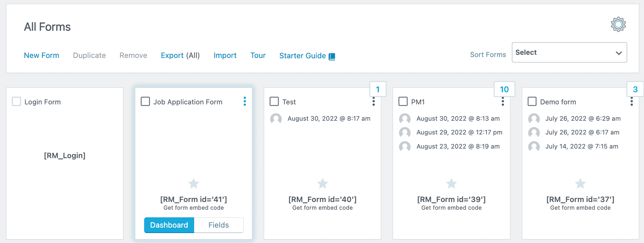Click the star on PM1 card
The width and height of the screenshot is (644, 243).
point(451,183)
